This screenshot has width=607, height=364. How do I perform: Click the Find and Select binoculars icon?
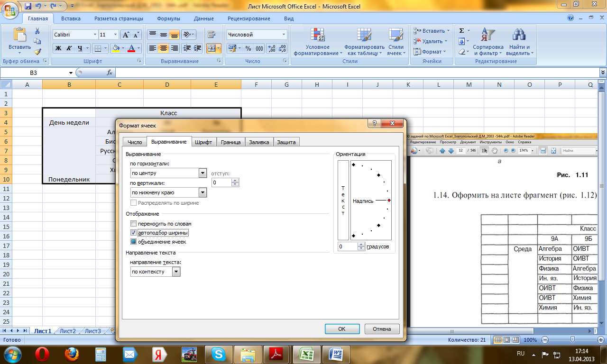point(520,42)
